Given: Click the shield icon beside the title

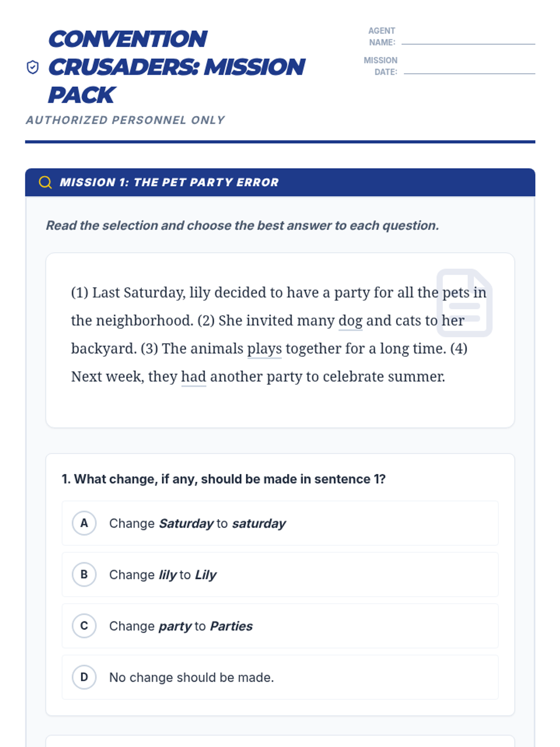Looking at the screenshot, I should coord(33,67).
